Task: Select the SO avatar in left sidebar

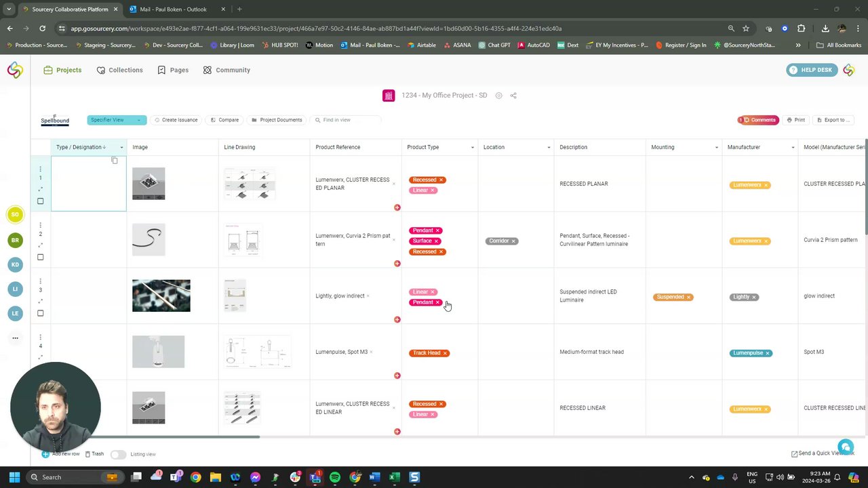Action: (15, 215)
